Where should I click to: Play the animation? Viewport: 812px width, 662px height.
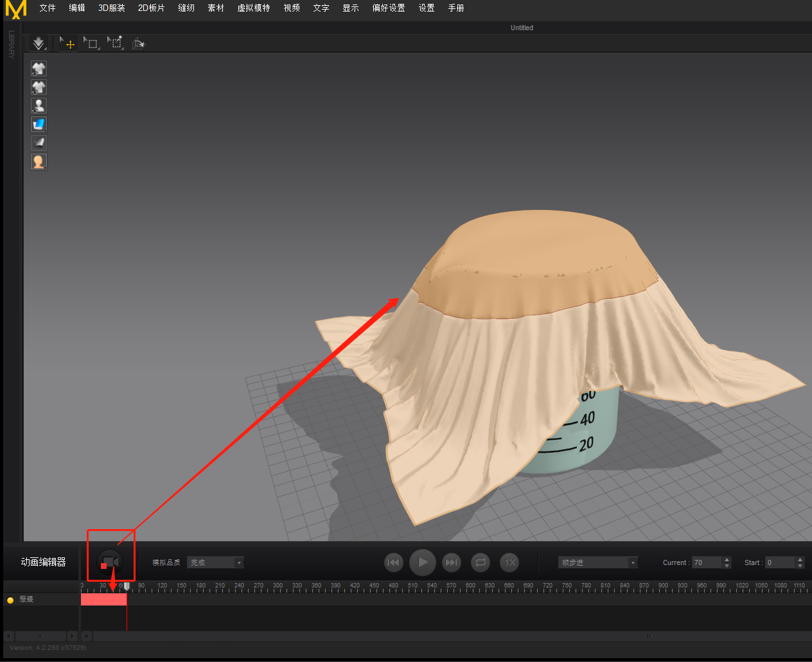pyautogui.click(x=423, y=562)
